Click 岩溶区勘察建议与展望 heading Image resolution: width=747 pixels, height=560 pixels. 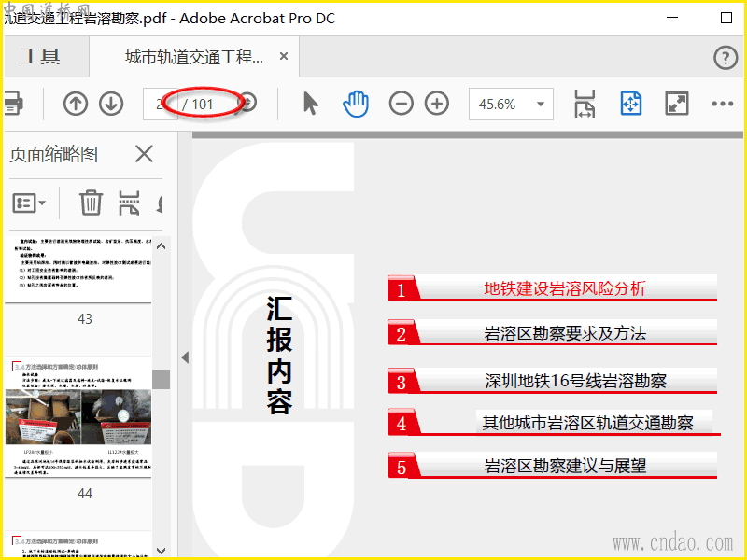pyautogui.click(x=565, y=465)
